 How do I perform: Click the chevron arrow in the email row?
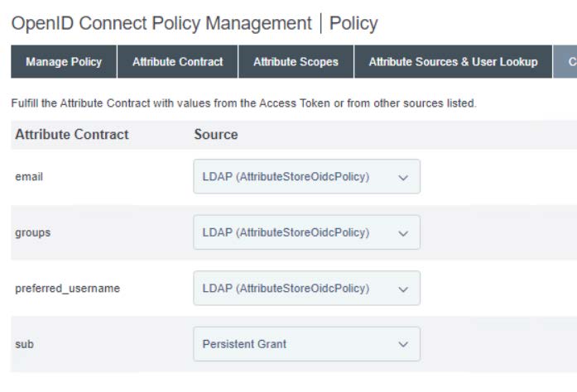[x=403, y=178]
